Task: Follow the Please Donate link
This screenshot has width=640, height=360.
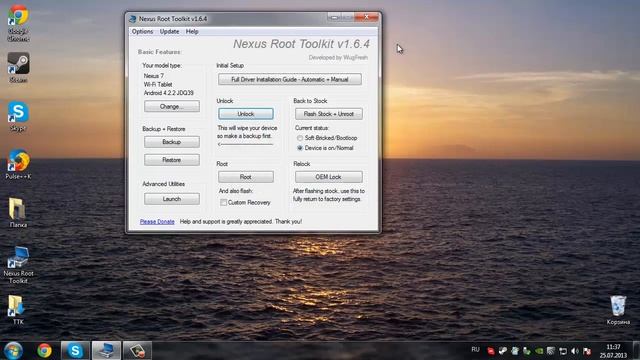Action: 157,222
